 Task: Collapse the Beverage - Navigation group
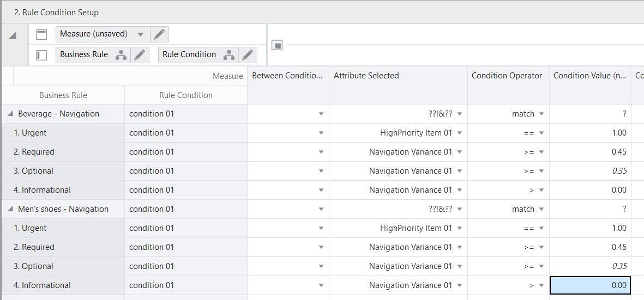(x=10, y=114)
